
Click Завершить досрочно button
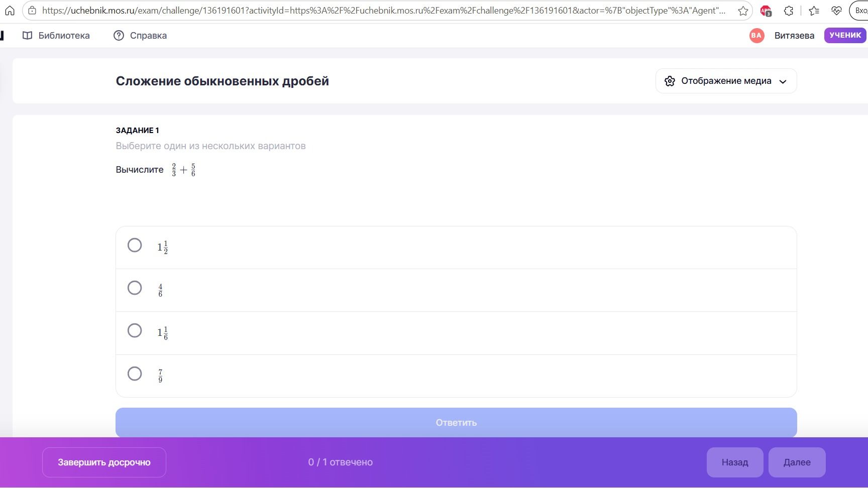point(104,462)
